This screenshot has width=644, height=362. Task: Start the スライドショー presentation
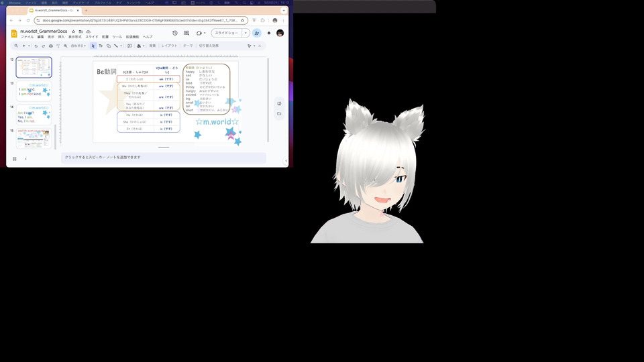coord(226,33)
